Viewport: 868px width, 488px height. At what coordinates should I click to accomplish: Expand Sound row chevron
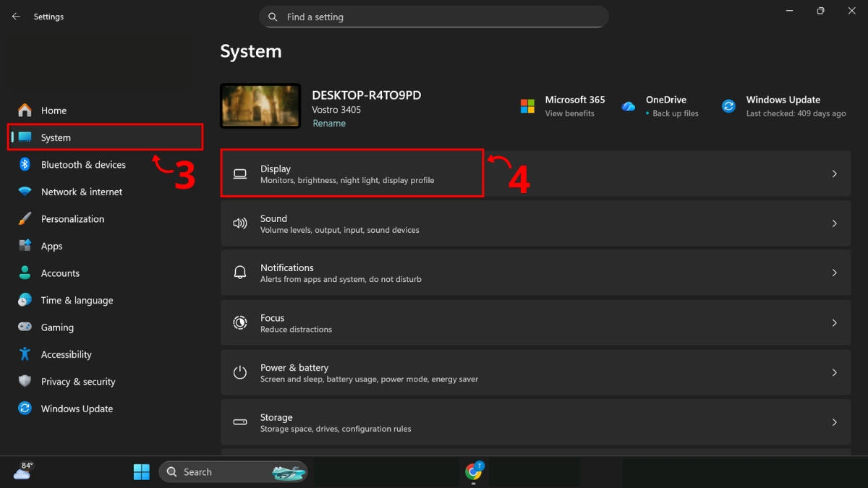[834, 223]
